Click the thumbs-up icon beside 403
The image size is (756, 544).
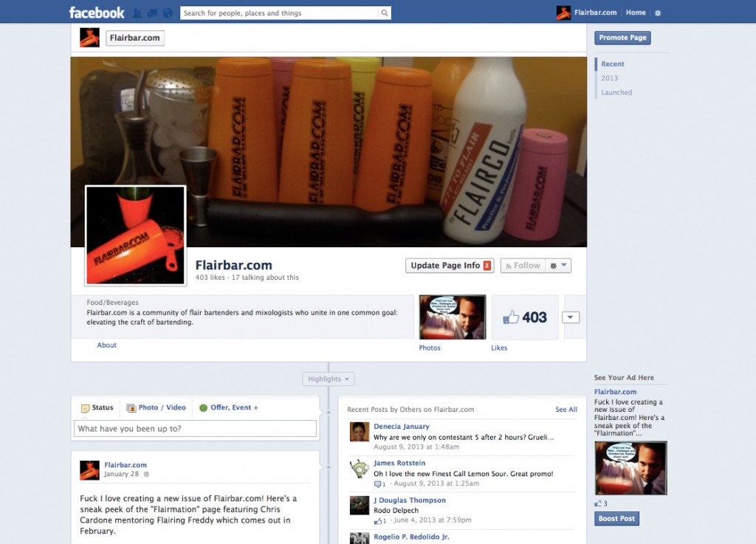[511, 317]
